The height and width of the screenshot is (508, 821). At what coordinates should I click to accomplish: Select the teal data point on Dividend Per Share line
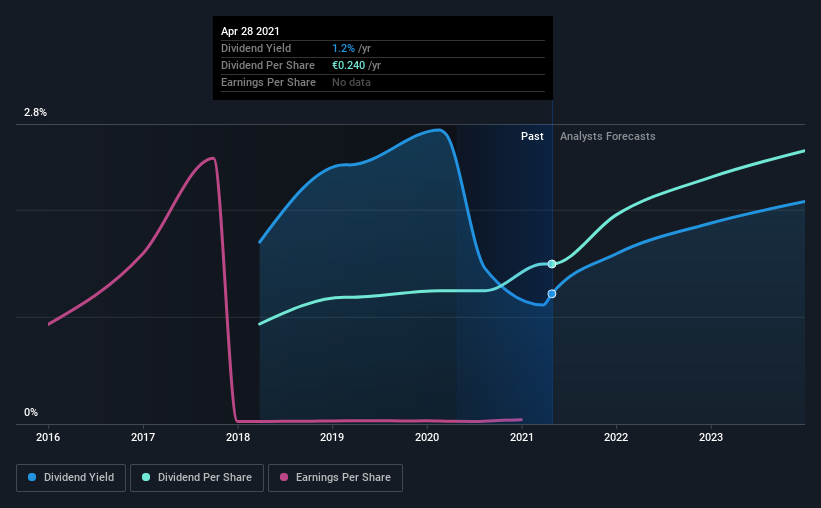[552, 264]
